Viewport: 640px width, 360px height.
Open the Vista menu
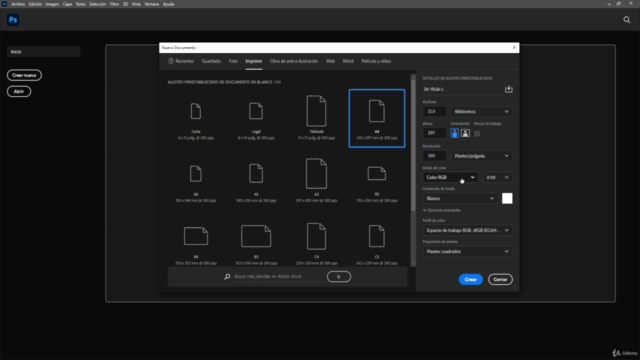coord(136,4)
